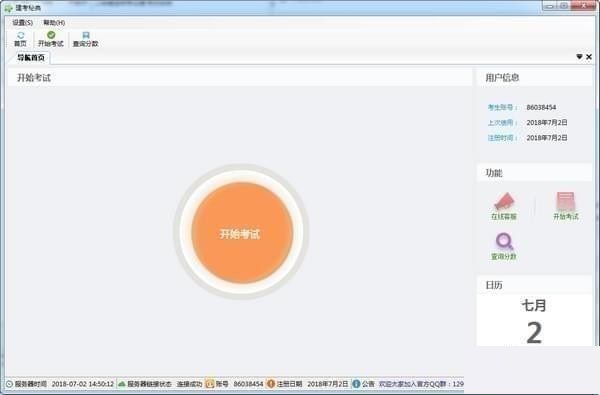Click the 考生账号 value 86038454
The width and height of the screenshot is (600, 395).
pos(541,108)
